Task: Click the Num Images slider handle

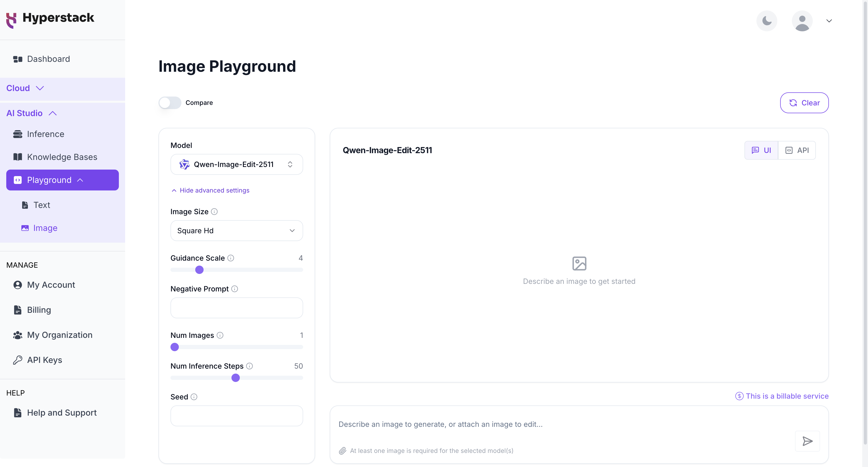Action: point(175,347)
